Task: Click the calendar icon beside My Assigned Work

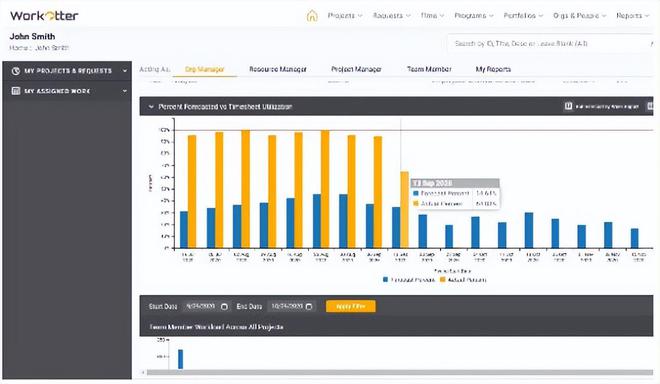Action: click(x=16, y=91)
